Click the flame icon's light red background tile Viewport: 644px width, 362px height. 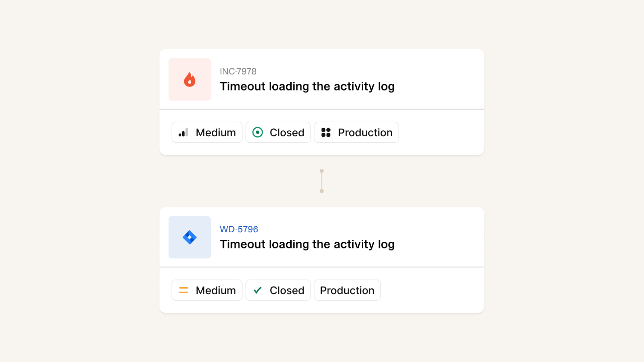[x=190, y=79]
